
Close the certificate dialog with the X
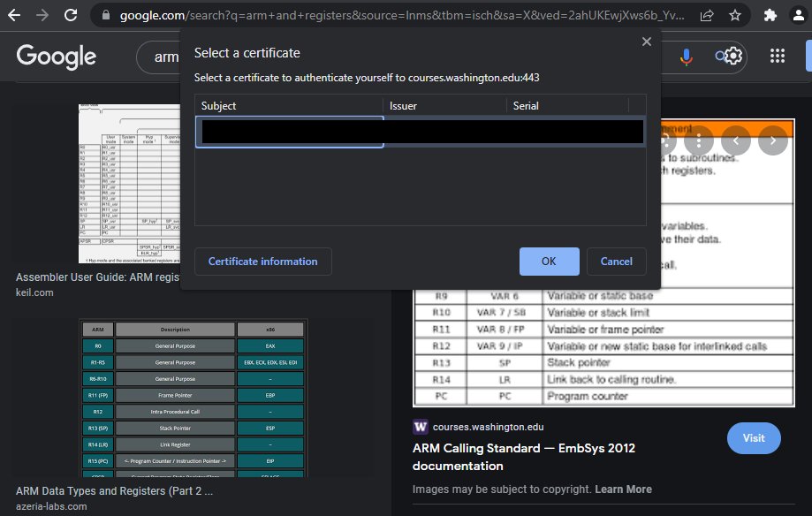[x=646, y=42]
